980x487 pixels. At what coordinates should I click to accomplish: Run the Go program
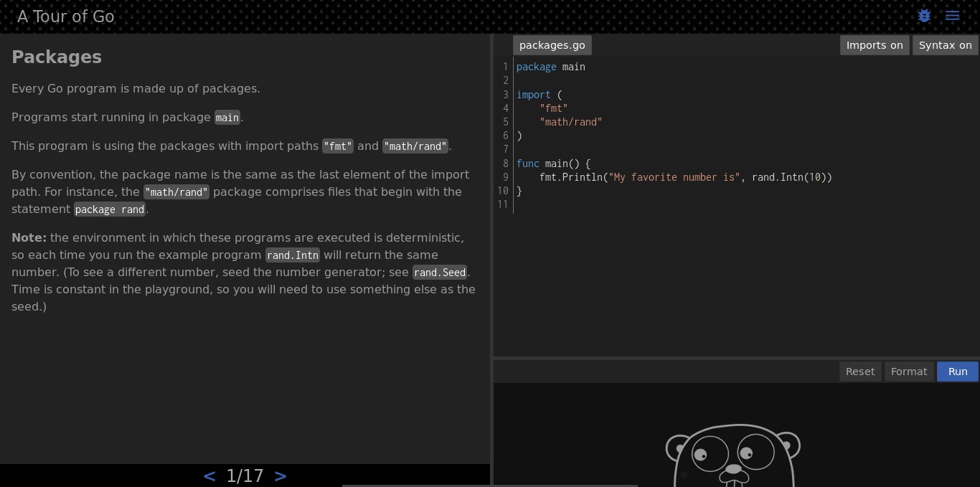[x=957, y=371]
